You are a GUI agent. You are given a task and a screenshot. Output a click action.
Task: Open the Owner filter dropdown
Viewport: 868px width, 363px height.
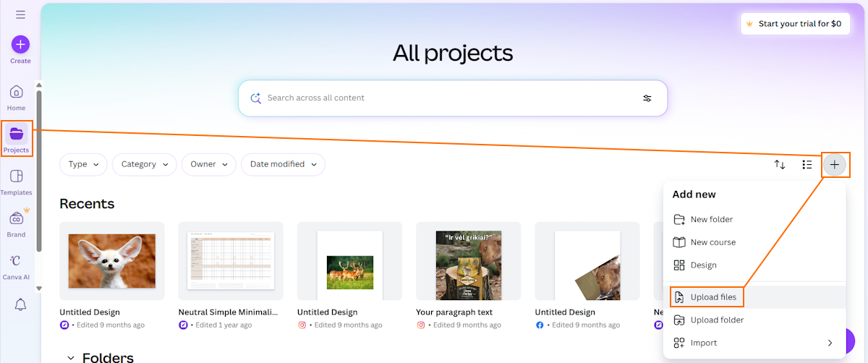coord(208,164)
